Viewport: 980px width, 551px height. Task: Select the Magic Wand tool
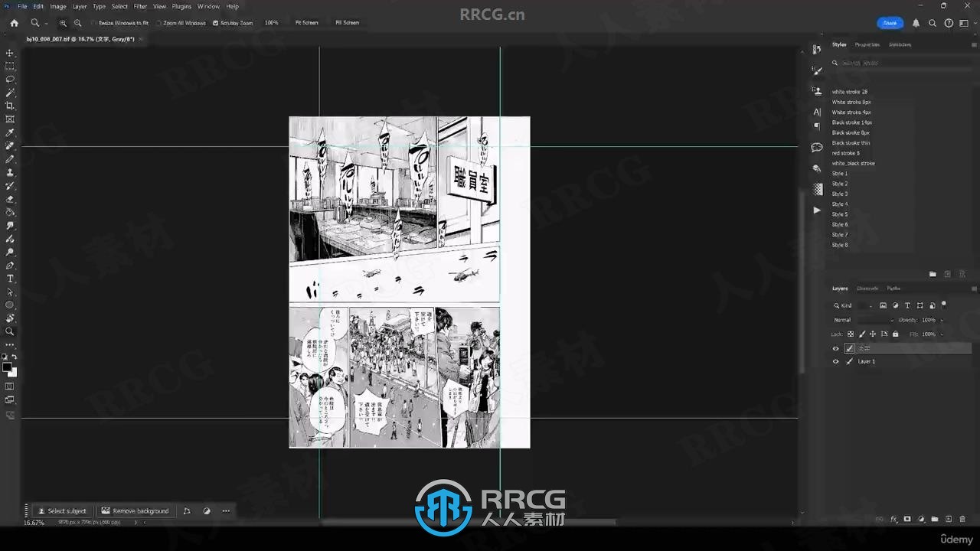[x=10, y=93]
